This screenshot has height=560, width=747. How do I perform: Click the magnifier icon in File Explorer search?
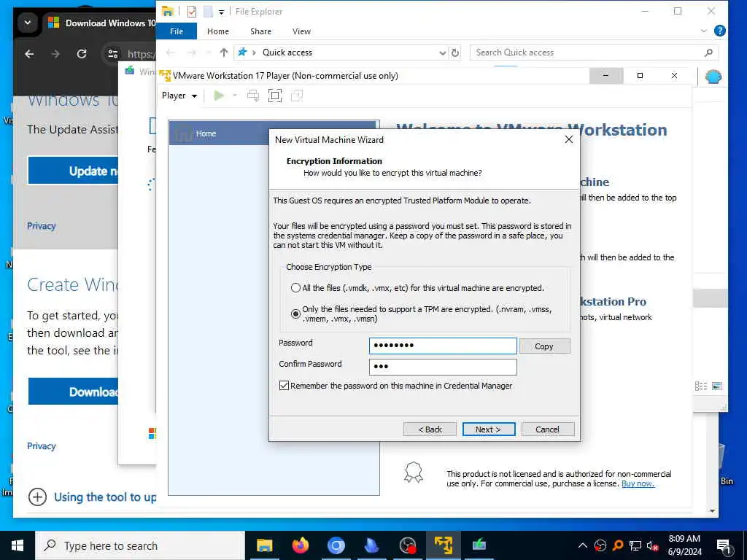(708, 52)
